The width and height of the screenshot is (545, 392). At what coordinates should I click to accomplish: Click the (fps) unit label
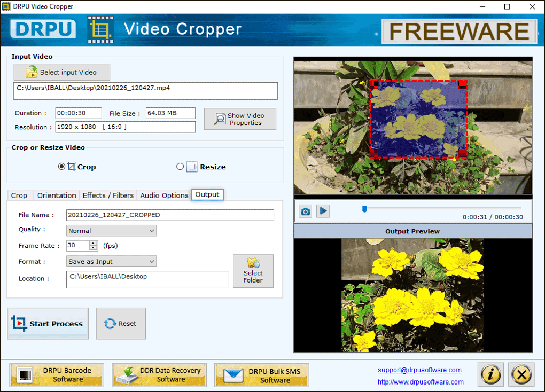[111, 246]
